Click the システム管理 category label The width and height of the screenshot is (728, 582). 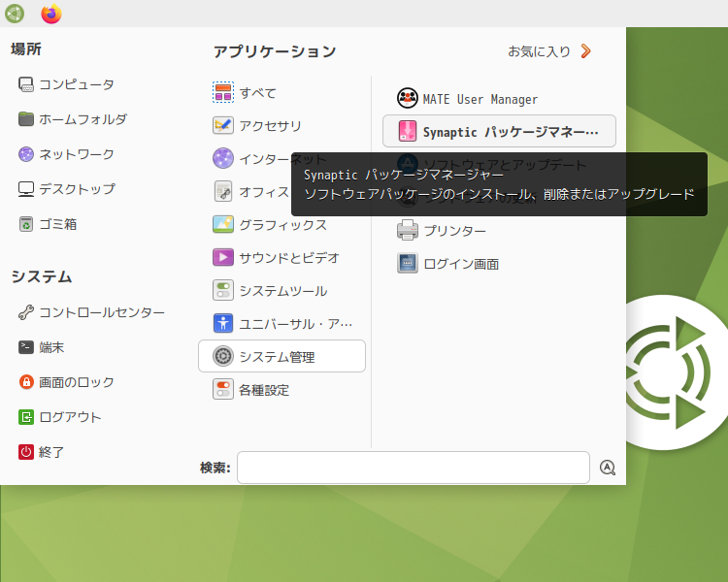pyautogui.click(x=278, y=357)
